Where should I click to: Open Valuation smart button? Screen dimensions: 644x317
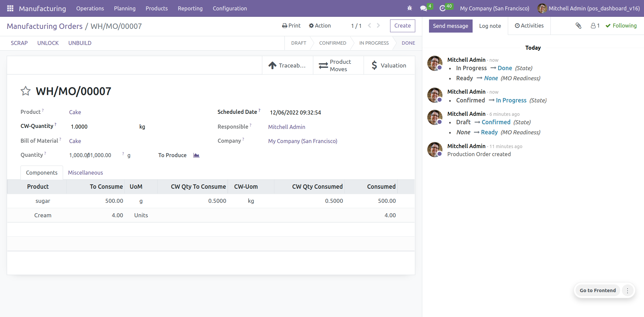coord(389,65)
